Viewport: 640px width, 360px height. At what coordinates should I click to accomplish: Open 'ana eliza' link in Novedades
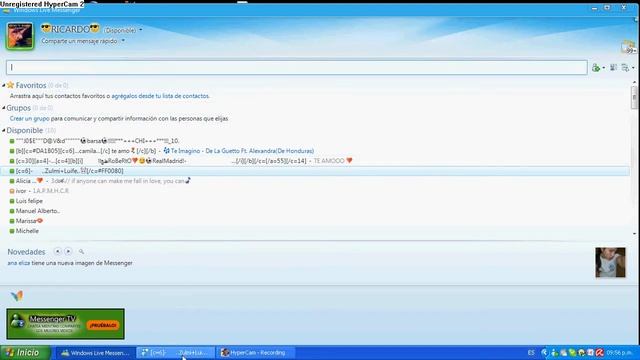[19, 263]
